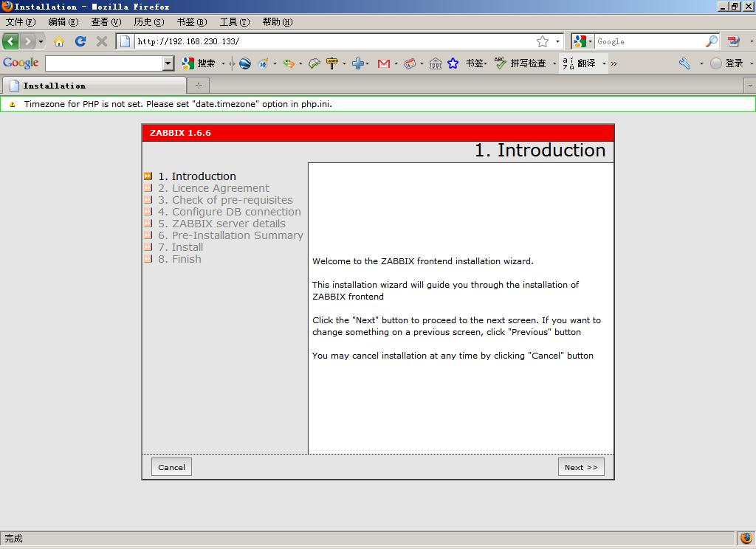Click the rightmost navigation toolbar icon

pos(734,41)
